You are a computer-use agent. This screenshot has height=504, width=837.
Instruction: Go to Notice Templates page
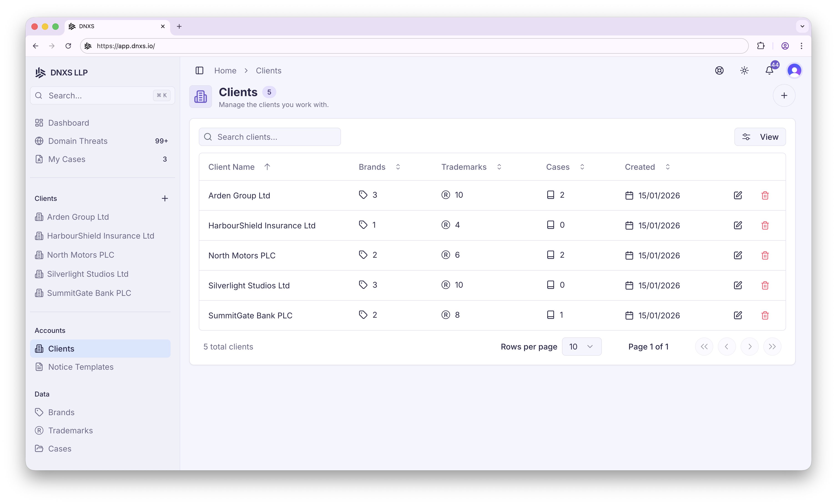click(81, 367)
